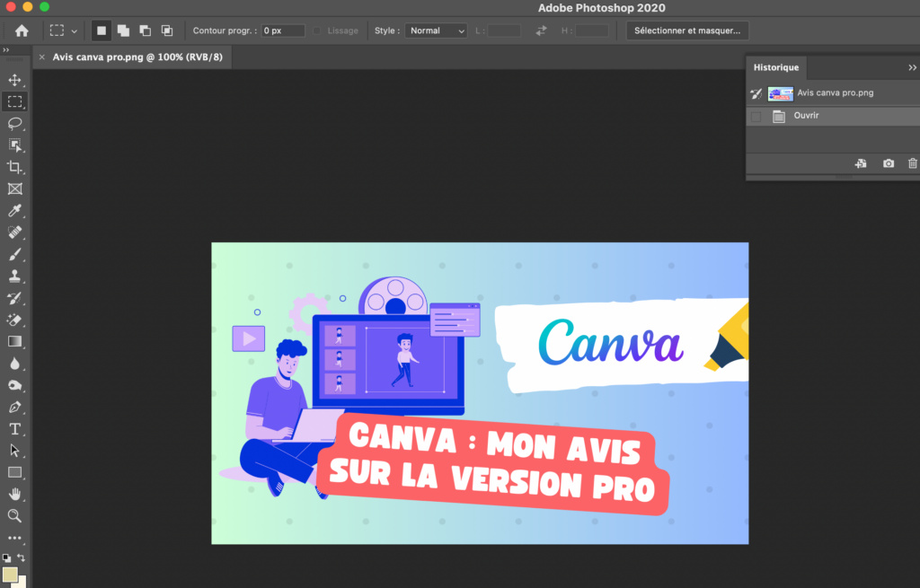Select the Crop tool
This screenshot has height=588, width=920.
tap(14, 167)
